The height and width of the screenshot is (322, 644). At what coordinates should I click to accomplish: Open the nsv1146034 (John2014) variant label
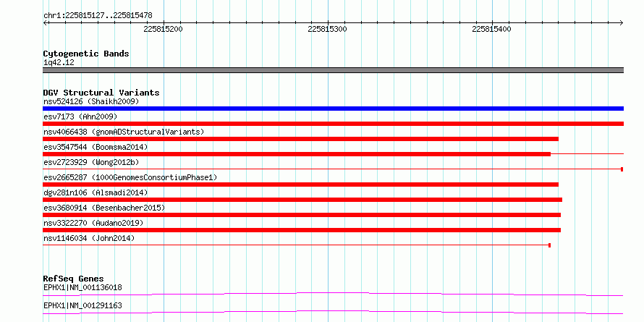[89, 238]
